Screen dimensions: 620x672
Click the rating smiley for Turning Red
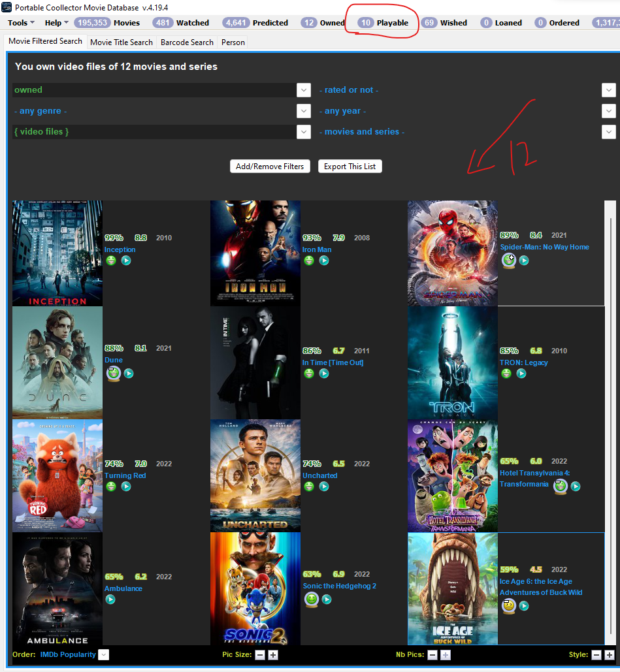(x=111, y=487)
